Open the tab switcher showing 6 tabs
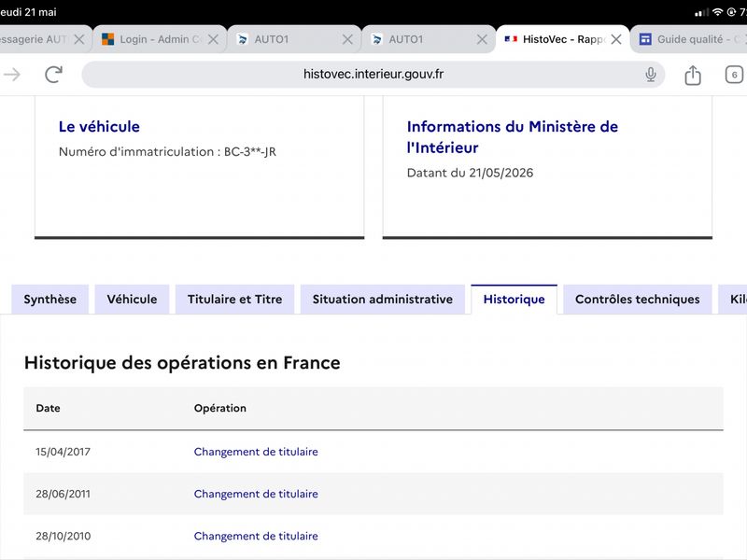This screenshot has width=747, height=560. (734, 75)
